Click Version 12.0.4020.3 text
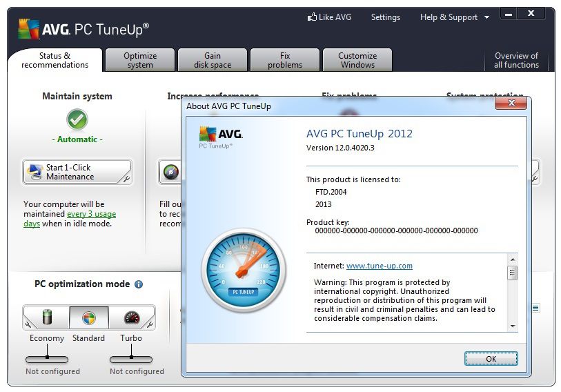This screenshot has height=392, width=561. pyautogui.click(x=340, y=148)
